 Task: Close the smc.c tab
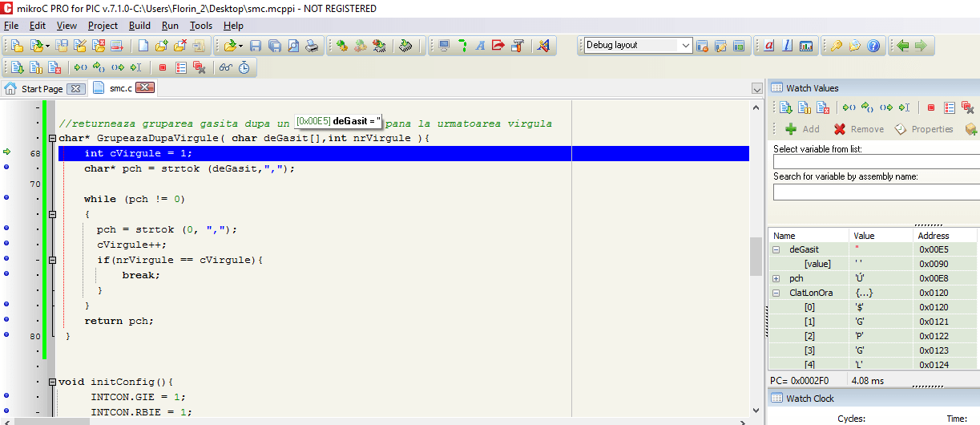[x=145, y=88]
